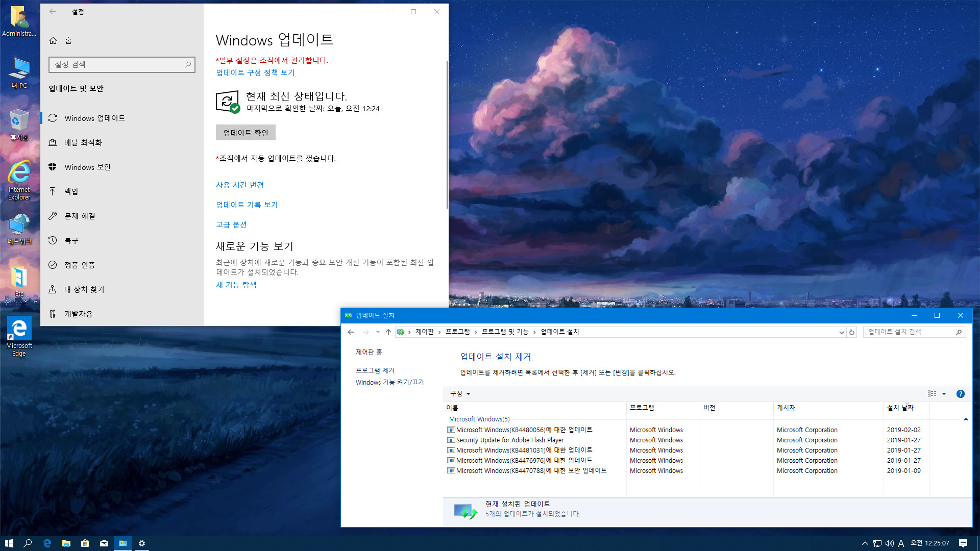The height and width of the screenshot is (551, 980).
Task: Open the Windows Start menu
Action: (x=9, y=543)
